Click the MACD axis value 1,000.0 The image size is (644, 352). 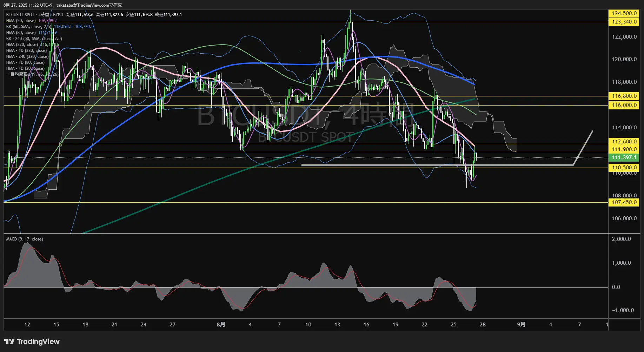click(622, 263)
